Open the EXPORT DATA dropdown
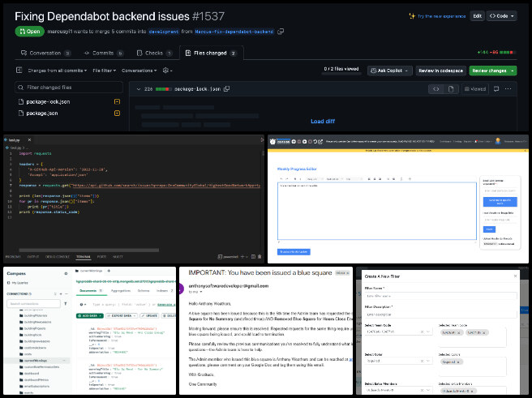 [122, 315]
